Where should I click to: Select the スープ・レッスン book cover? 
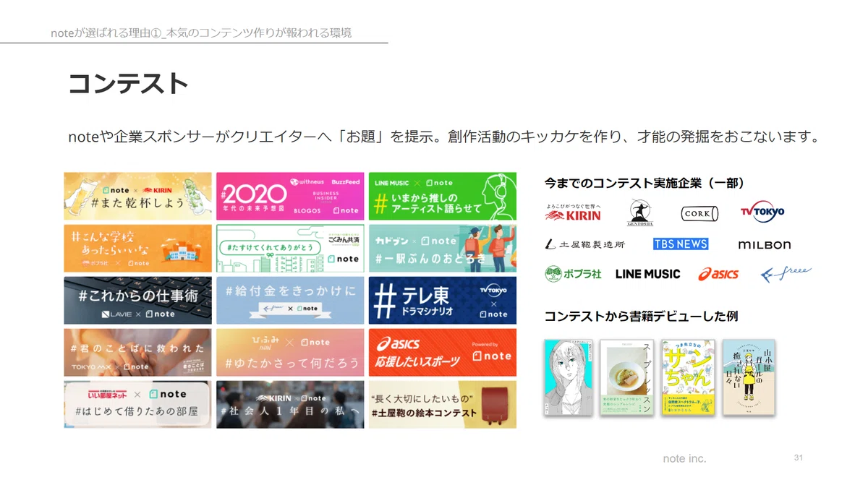click(x=626, y=377)
